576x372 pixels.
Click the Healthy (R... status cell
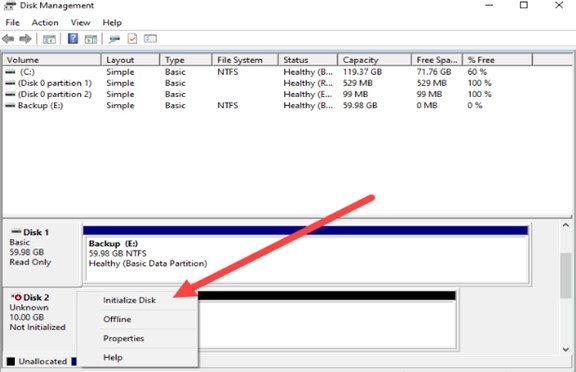click(308, 83)
